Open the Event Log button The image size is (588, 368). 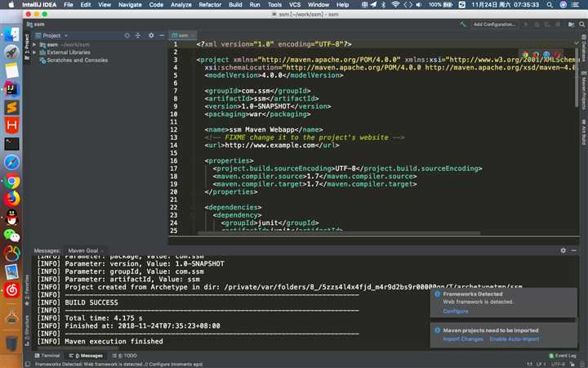[x=563, y=356]
